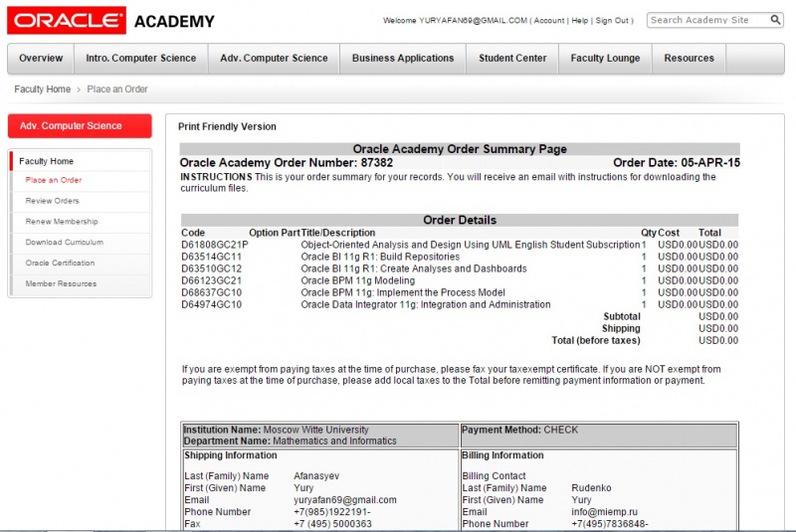The width and height of the screenshot is (796, 532).
Task: Click code D63510GC12
Action: click(211, 268)
